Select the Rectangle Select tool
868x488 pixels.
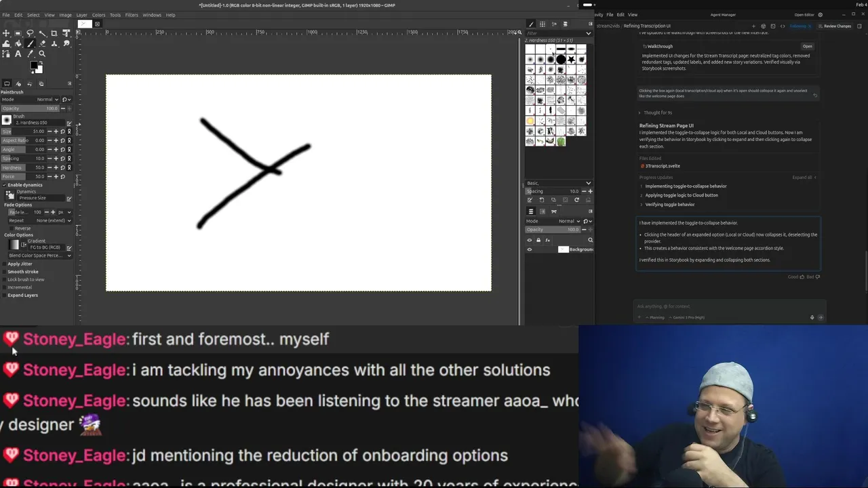(18, 33)
